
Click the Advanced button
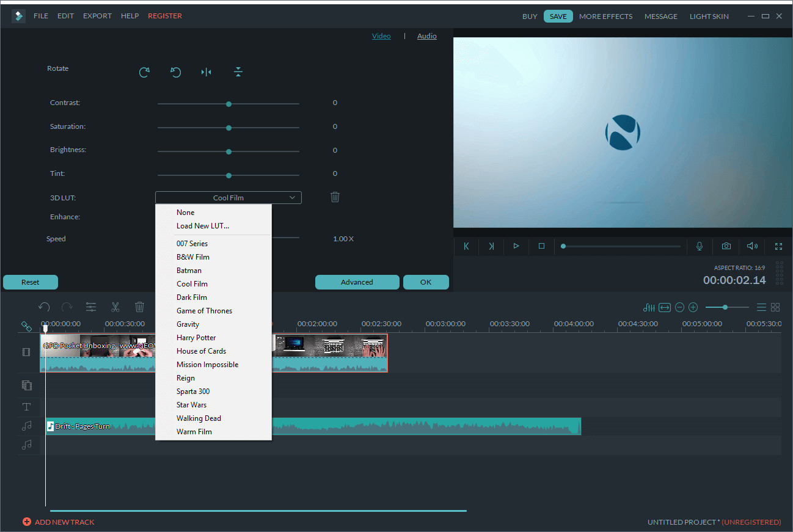[x=357, y=282]
